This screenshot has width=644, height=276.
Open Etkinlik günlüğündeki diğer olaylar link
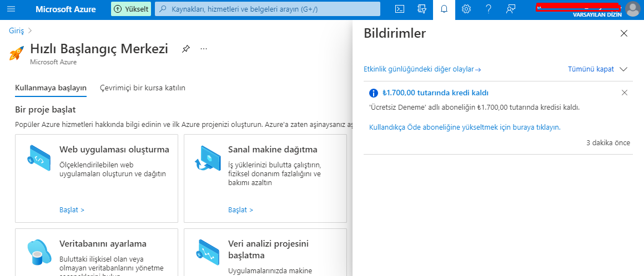[422, 69]
